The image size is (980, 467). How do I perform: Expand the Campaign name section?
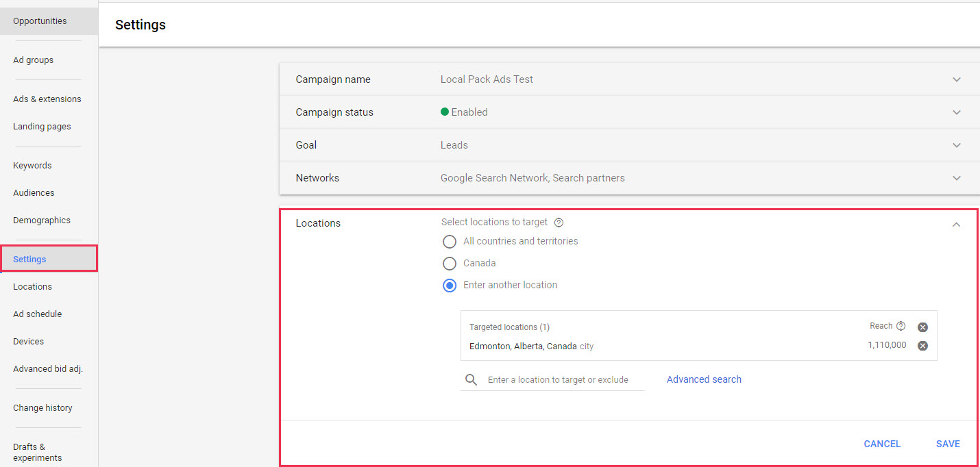(956, 79)
